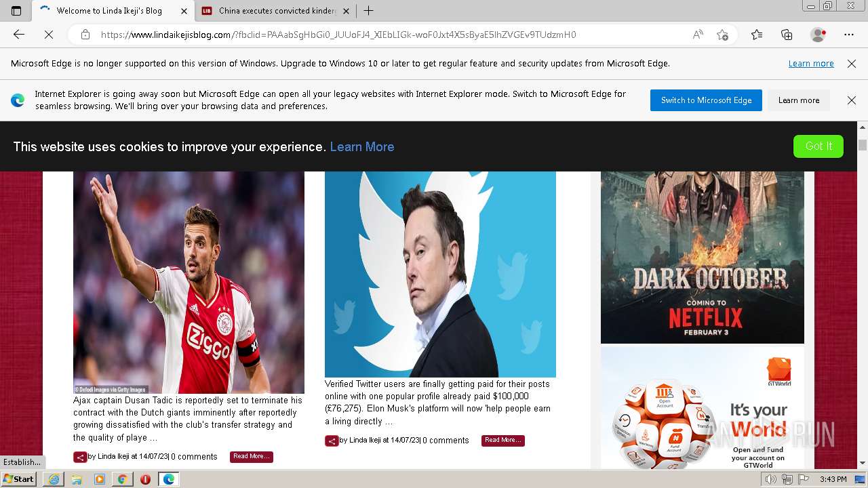View site information lock icon
This screenshot has width=868, height=488.
[x=85, y=35]
